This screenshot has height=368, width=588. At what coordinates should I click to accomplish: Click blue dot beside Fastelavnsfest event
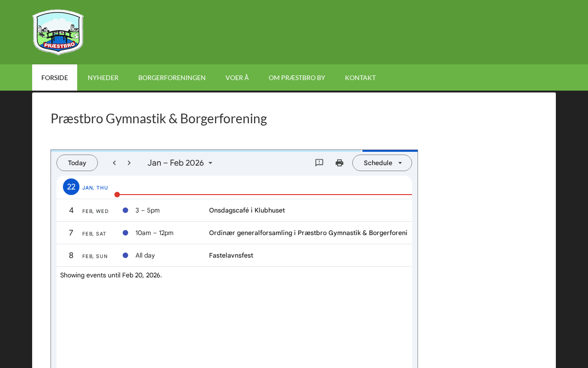(125, 255)
